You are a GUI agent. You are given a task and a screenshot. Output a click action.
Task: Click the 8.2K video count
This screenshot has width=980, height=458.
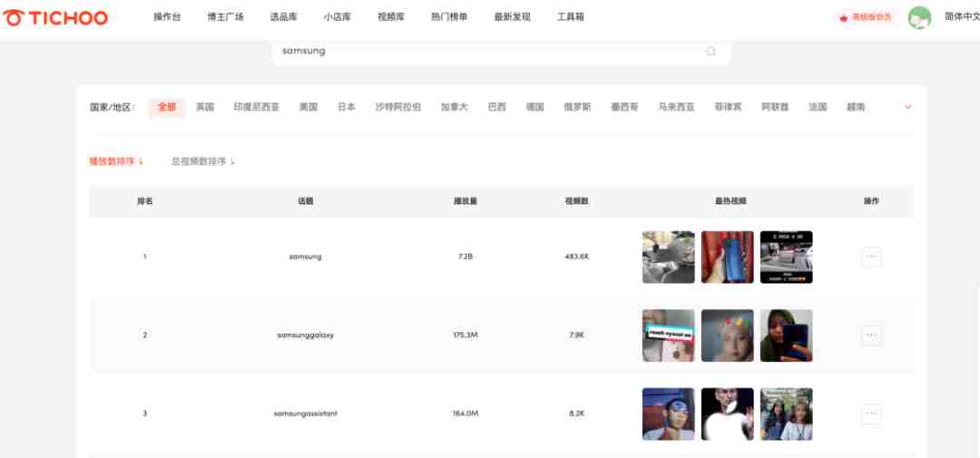[576, 413]
